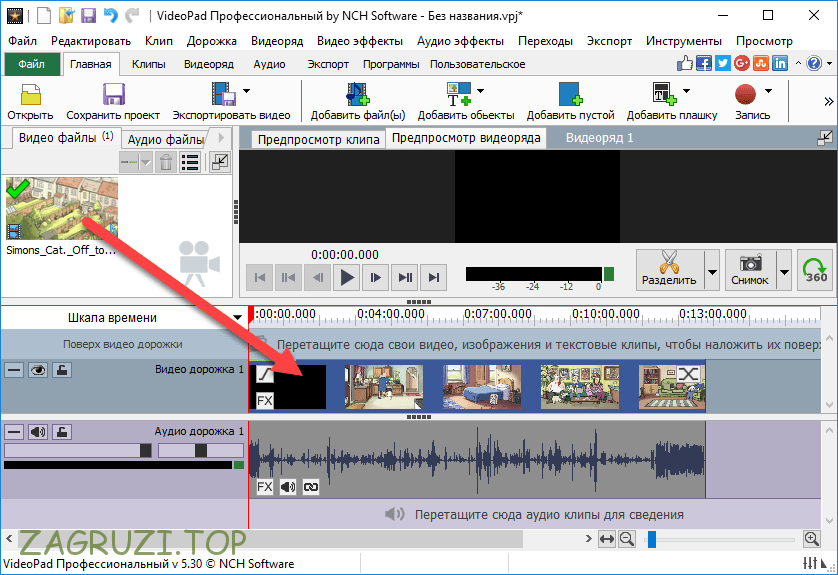Open Add objects dropdown arrow
The image size is (838, 575).
click(480, 91)
